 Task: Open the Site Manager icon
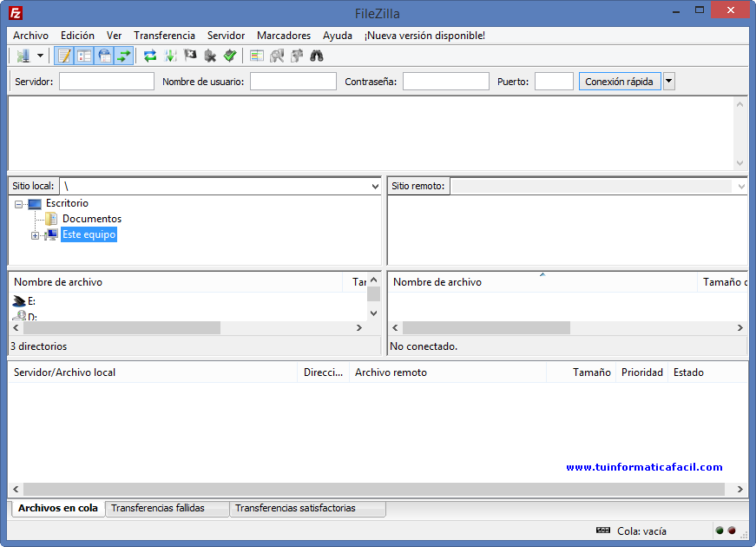23,56
